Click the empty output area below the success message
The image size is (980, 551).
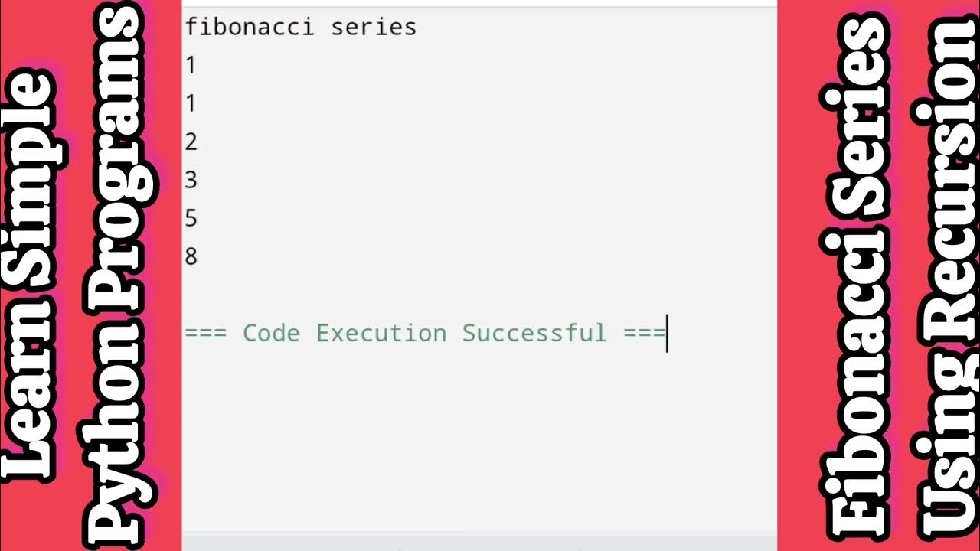point(479,436)
